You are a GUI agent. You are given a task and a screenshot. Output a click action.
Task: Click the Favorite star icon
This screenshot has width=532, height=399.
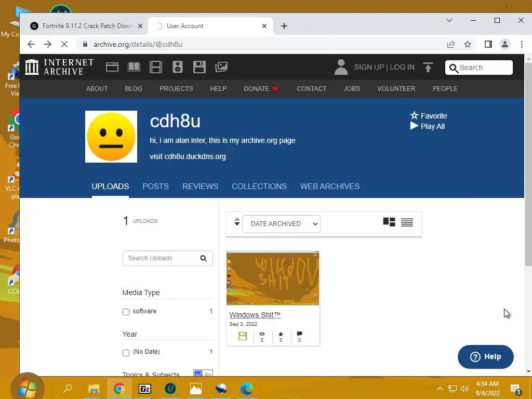click(414, 115)
